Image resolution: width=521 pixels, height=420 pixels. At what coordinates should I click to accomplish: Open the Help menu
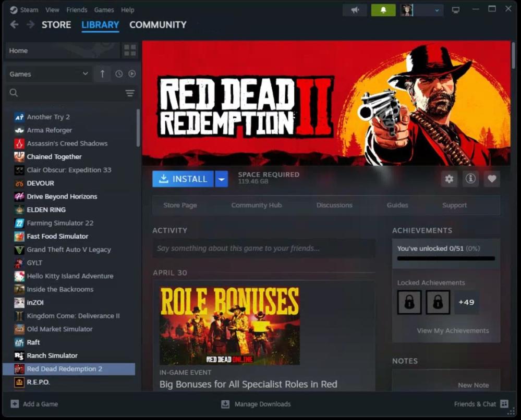tap(128, 10)
